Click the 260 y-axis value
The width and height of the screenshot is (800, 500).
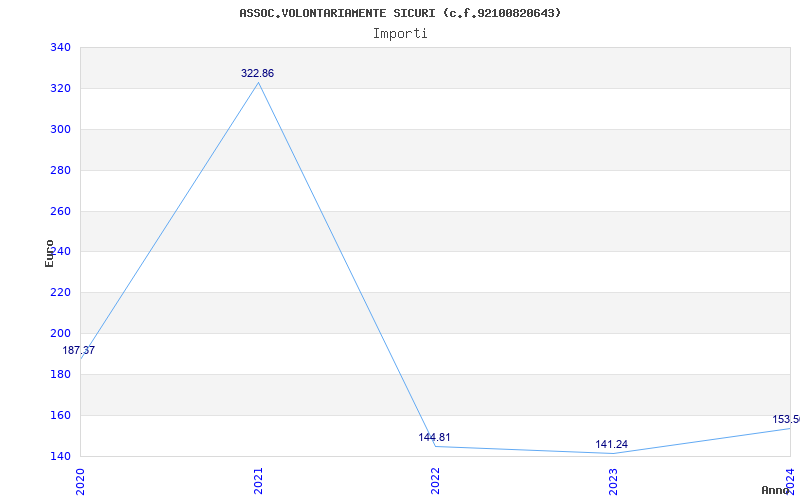60,211
